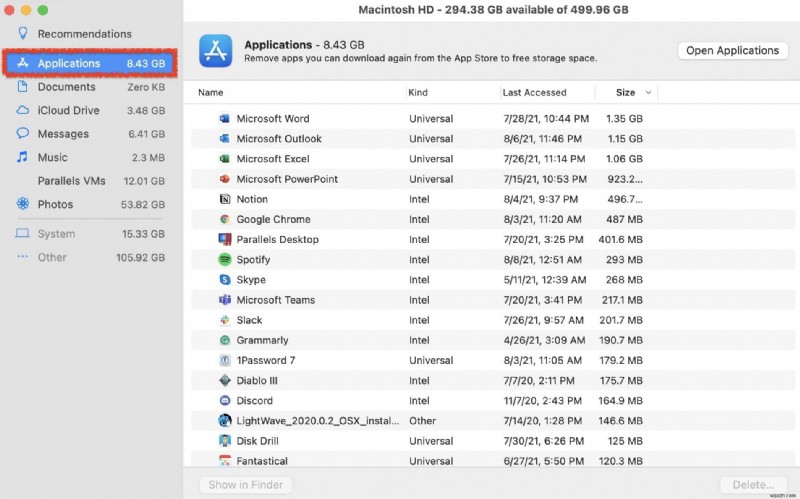Click the Fantastical app icon
The image size is (800, 499).
tap(224, 461)
